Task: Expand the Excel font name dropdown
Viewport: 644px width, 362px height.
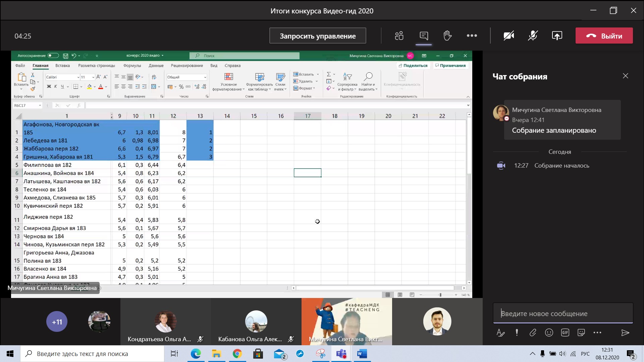Action: point(78,77)
